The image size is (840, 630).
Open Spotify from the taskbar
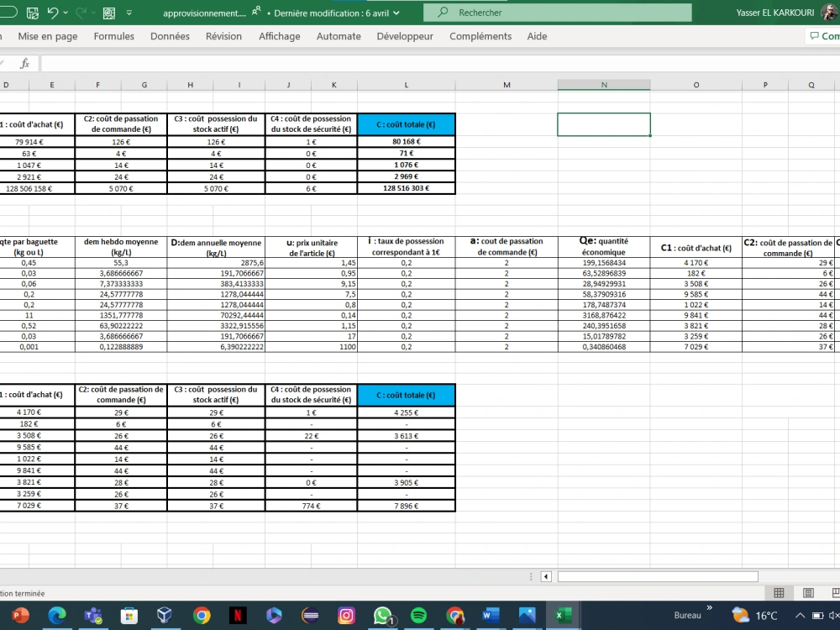[418, 616]
